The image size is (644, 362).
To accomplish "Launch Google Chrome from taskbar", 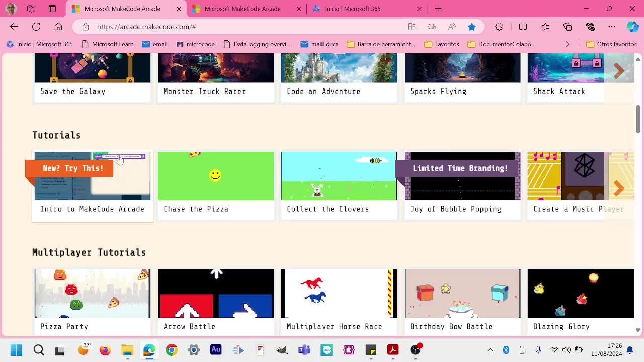I will pyautogui.click(x=172, y=350).
